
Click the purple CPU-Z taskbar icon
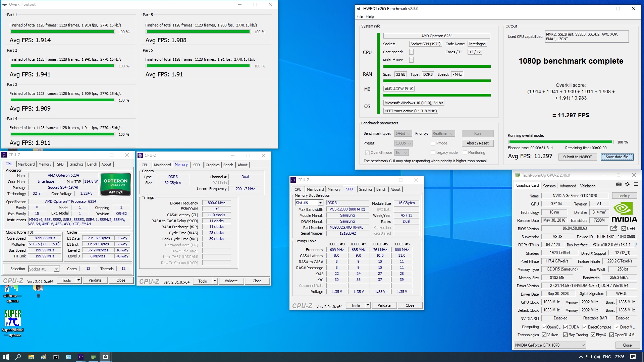point(80,357)
